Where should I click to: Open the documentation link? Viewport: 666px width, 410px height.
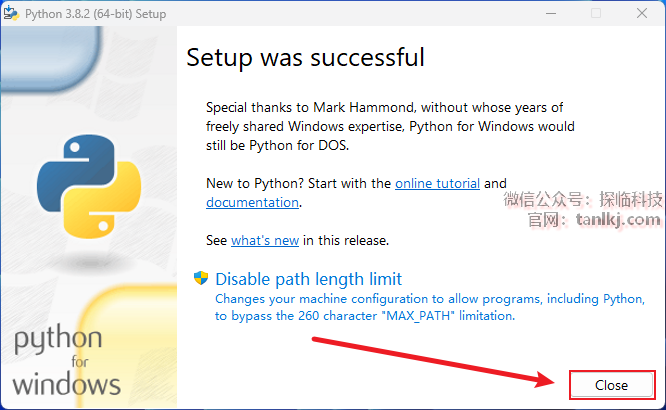[x=252, y=202]
